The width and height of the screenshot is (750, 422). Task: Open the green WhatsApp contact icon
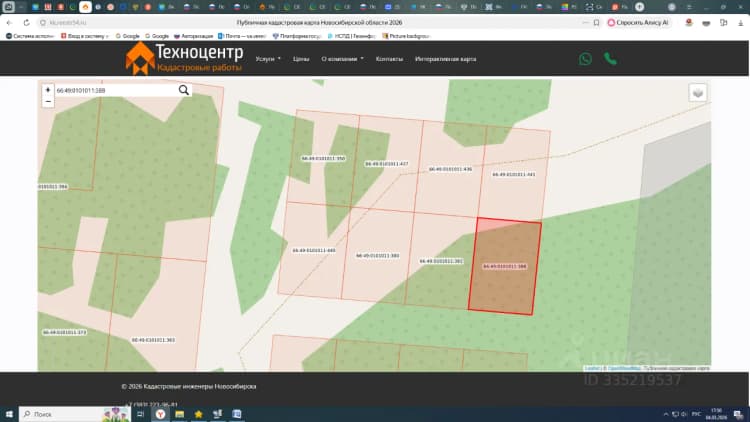coord(585,59)
